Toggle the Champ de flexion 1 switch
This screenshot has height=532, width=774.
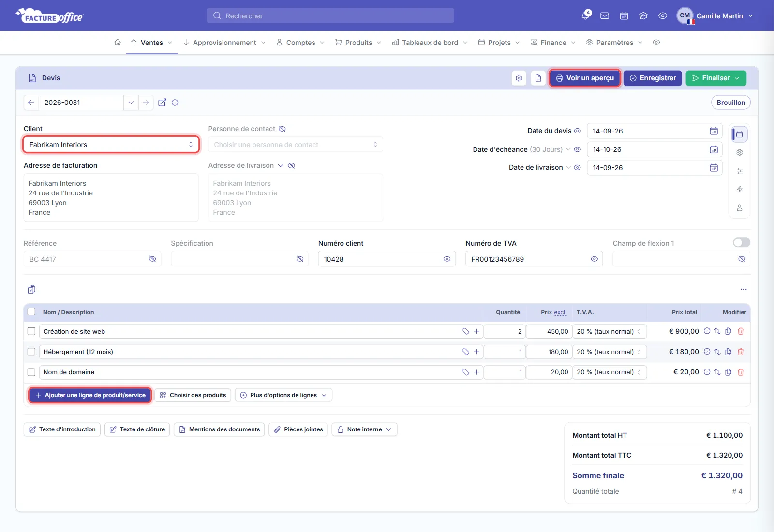coord(741,242)
